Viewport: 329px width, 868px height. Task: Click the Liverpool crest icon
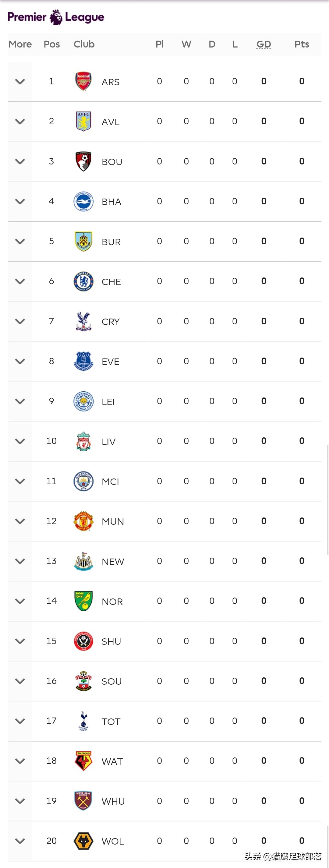pyautogui.click(x=83, y=441)
